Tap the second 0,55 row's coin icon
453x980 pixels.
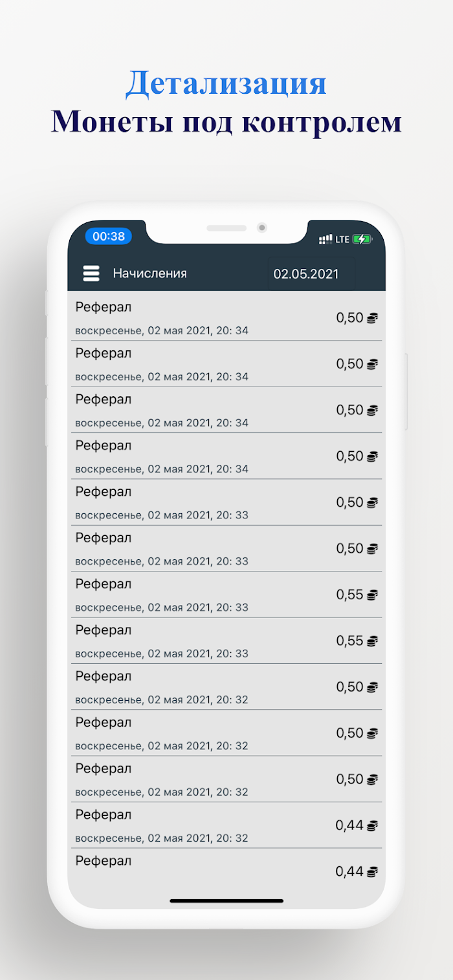pyautogui.click(x=372, y=641)
